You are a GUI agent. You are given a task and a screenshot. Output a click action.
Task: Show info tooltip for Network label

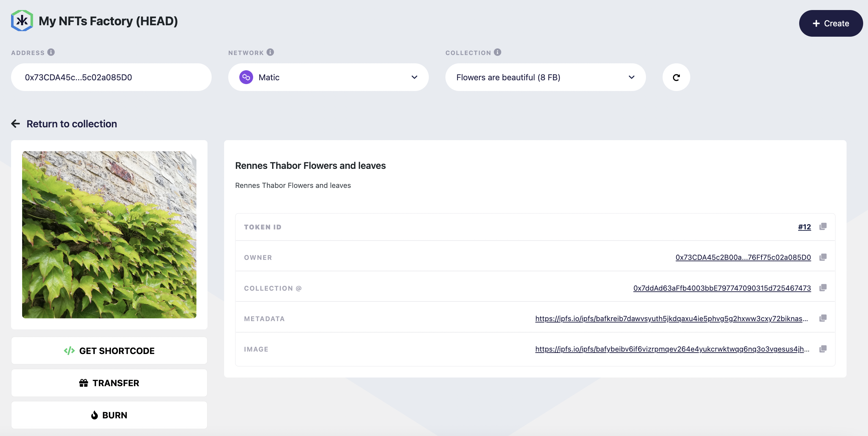pyautogui.click(x=270, y=52)
